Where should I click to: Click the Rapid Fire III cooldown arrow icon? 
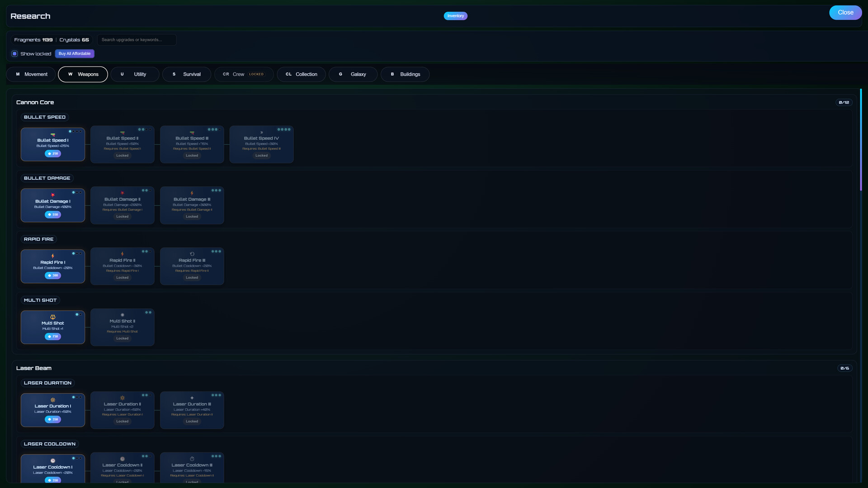coord(192,253)
